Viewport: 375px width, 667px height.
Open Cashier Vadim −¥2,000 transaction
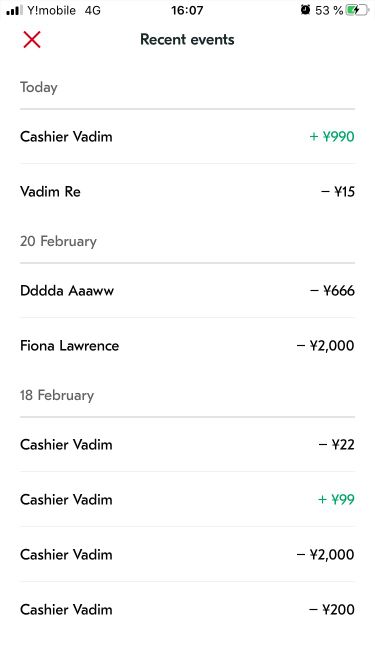click(188, 554)
